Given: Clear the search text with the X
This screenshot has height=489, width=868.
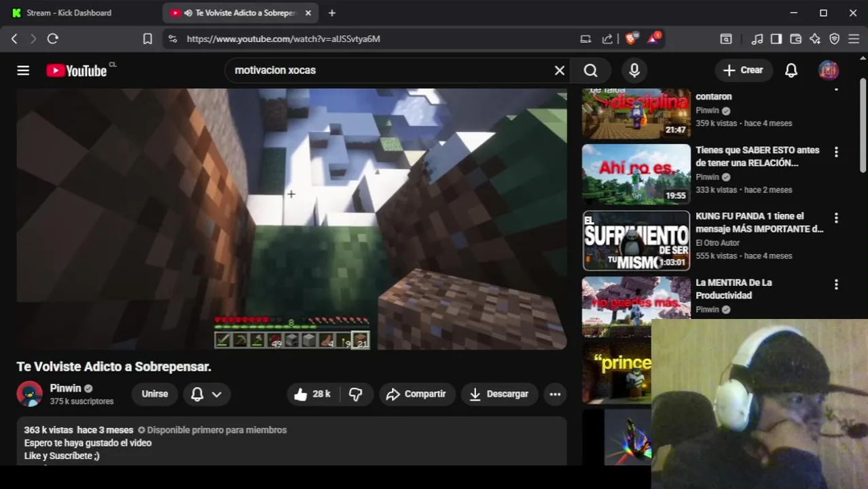Looking at the screenshot, I should [560, 70].
